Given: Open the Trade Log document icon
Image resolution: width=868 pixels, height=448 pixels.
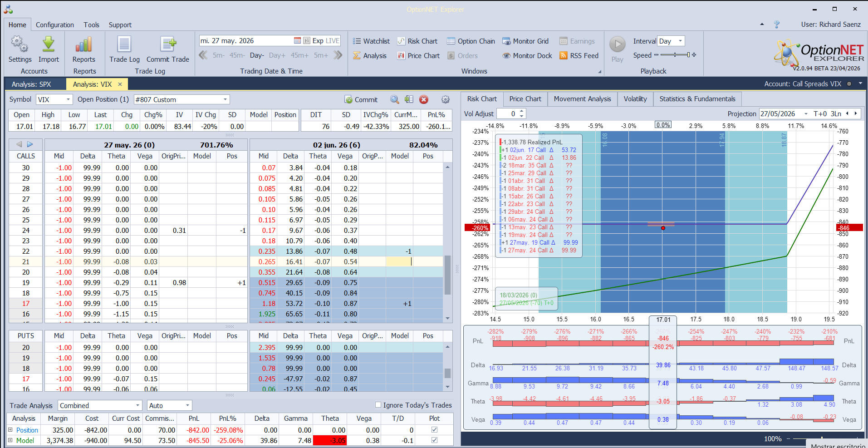Looking at the screenshot, I should pos(124,44).
